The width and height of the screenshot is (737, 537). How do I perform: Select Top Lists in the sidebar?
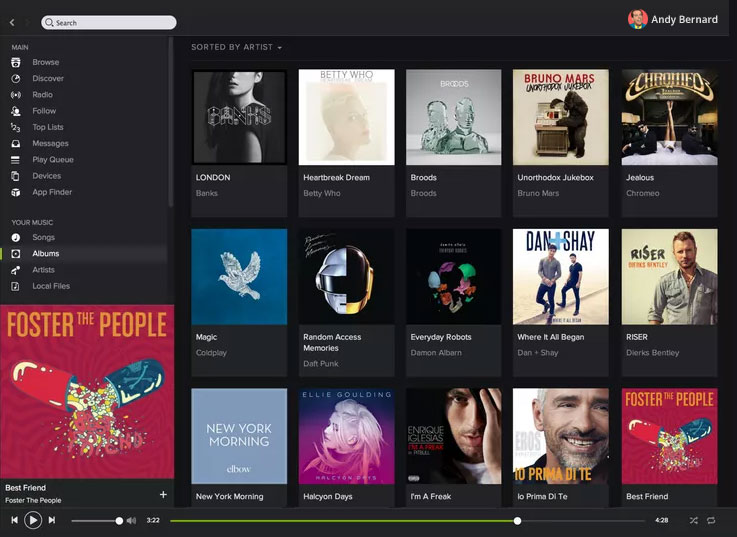(47, 127)
